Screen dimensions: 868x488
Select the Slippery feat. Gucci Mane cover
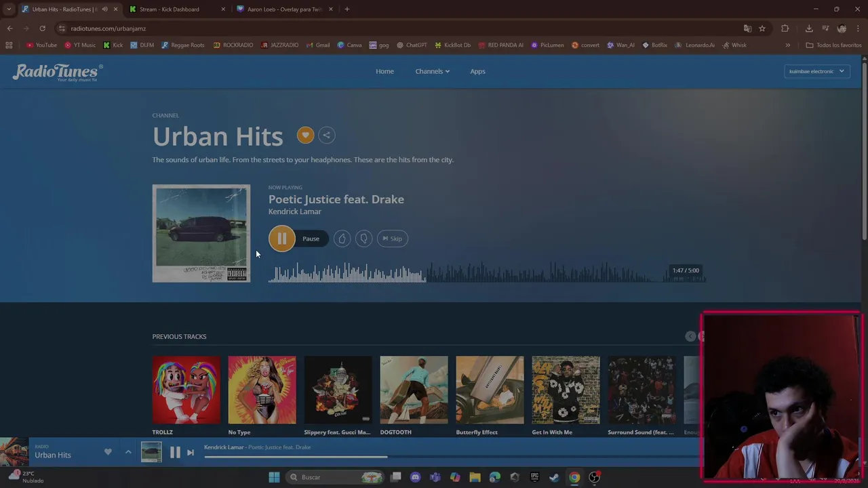[x=338, y=390]
